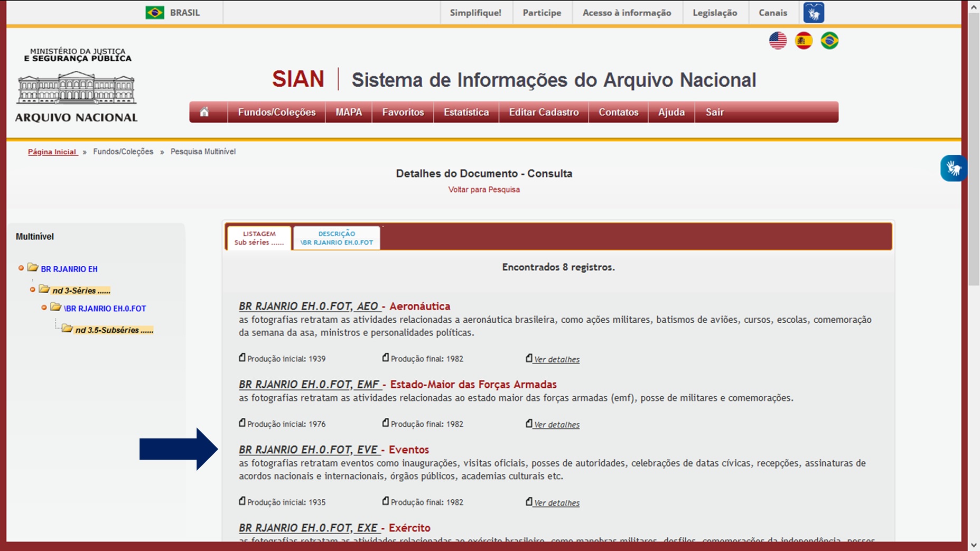Image resolution: width=980 pixels, height=551 pixels.
Task: Collapse the \BR RJANRIO EH.0.FOT node
Action: click(x=43, y=308)
